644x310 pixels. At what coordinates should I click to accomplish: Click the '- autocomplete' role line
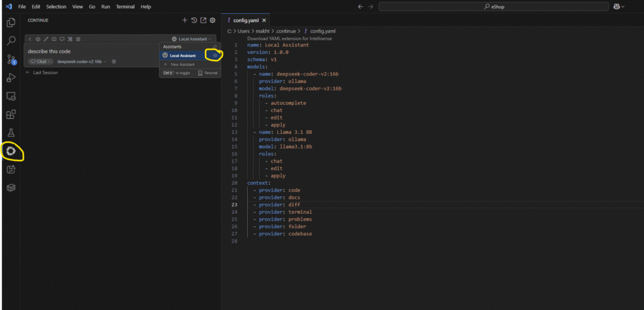click(x=286, y=103)
